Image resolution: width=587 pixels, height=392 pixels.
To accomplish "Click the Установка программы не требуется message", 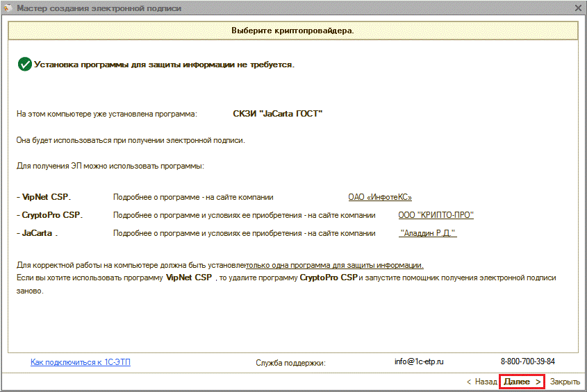I will pyautogui.click(x=165, y=65).
